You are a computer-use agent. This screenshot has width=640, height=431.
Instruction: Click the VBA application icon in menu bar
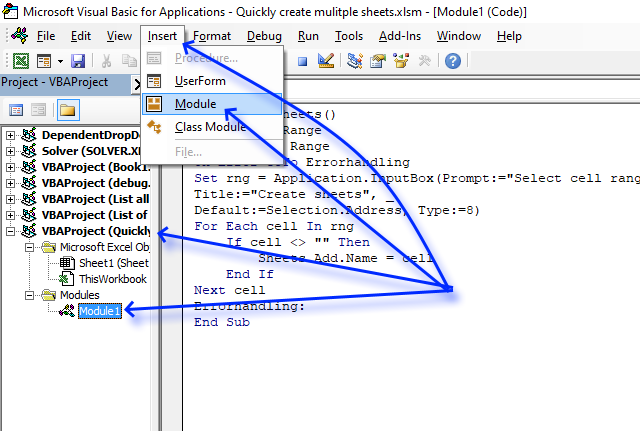point(20,36)
